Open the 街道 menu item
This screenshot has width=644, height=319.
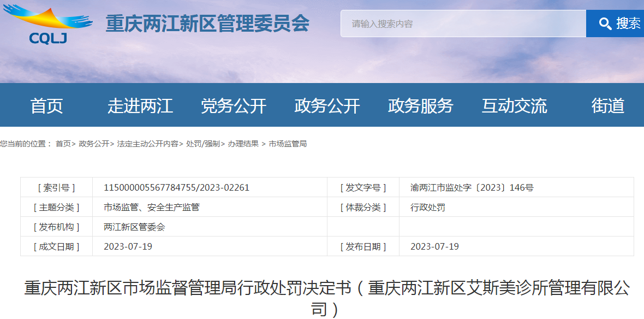pyautogui.click(x=609, y=106)
